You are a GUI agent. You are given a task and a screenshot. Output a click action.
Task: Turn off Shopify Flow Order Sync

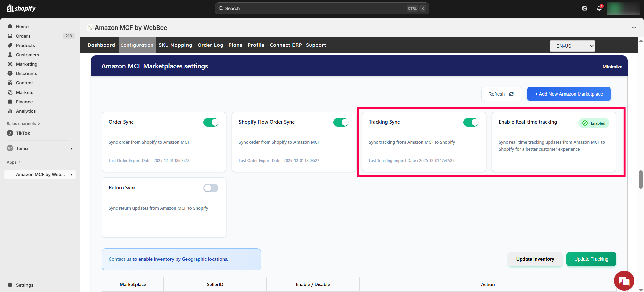pyautogui.click(x=341, y=122)
